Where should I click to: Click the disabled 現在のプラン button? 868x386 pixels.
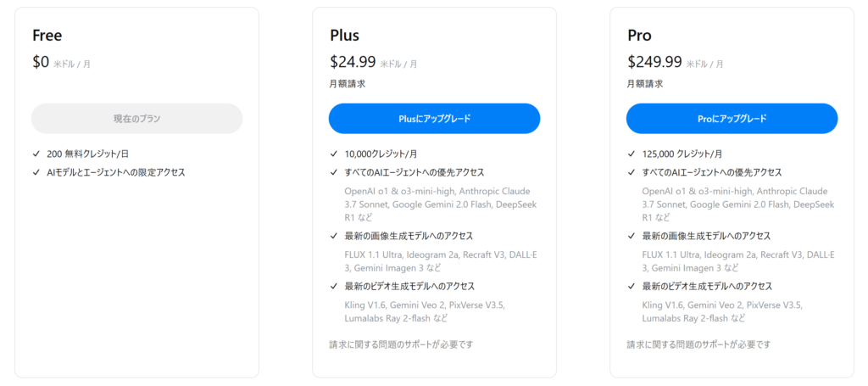[136, 119]
